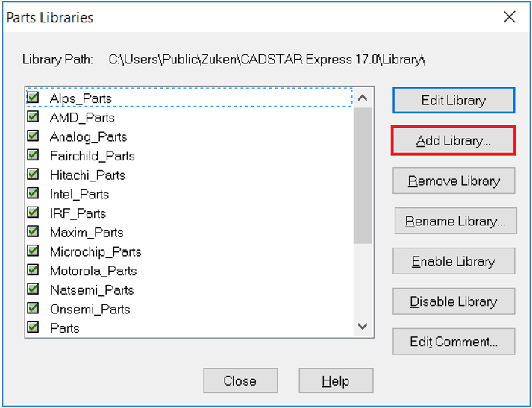532x408 pixels.
Task: Toggle the Fairchild_Parts checkbox
Action: 33,155
